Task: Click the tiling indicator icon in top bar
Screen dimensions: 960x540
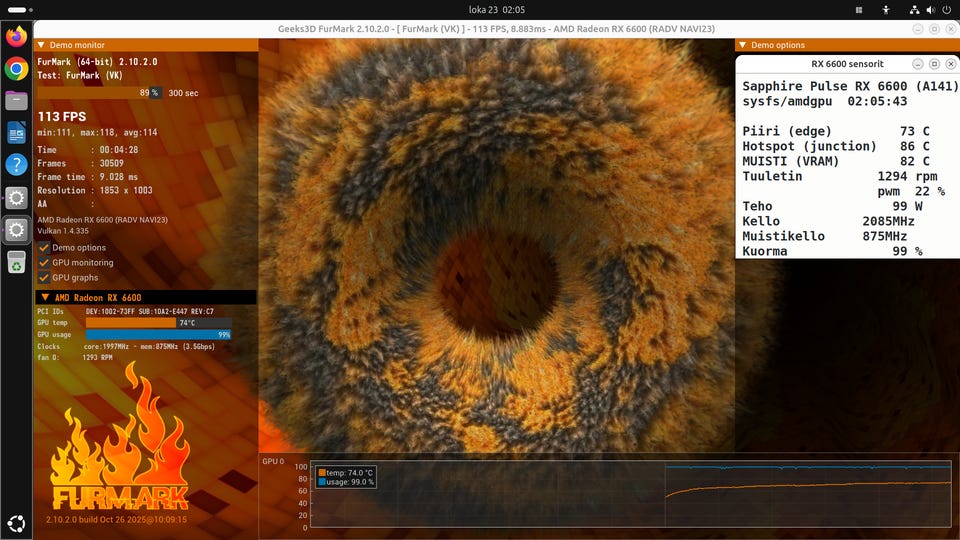Action: click(859, 10)
